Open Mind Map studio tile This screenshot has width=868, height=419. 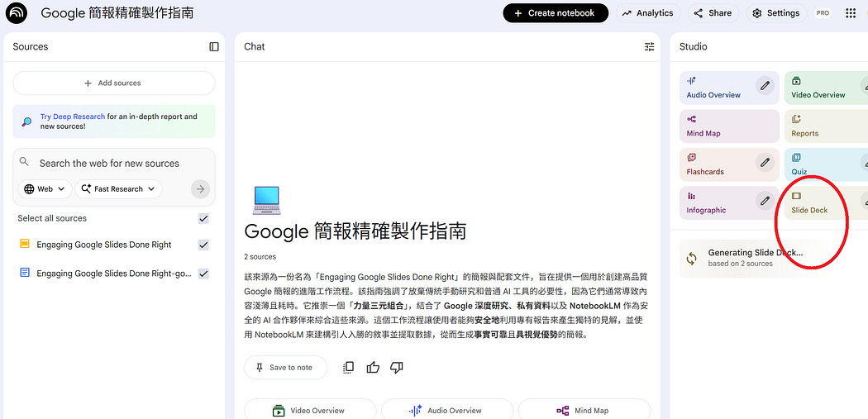click(x=729, y=126)
